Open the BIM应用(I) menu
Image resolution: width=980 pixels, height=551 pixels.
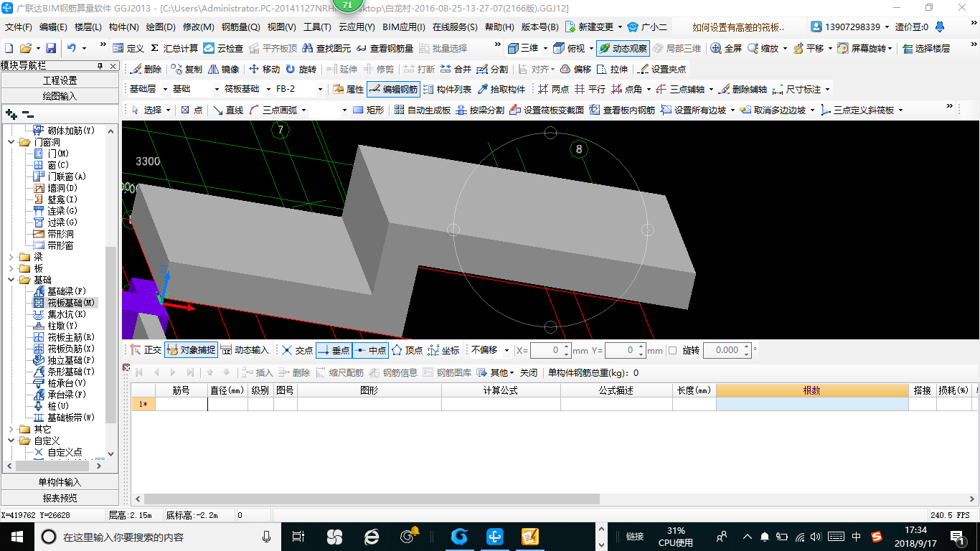(404, 27)
